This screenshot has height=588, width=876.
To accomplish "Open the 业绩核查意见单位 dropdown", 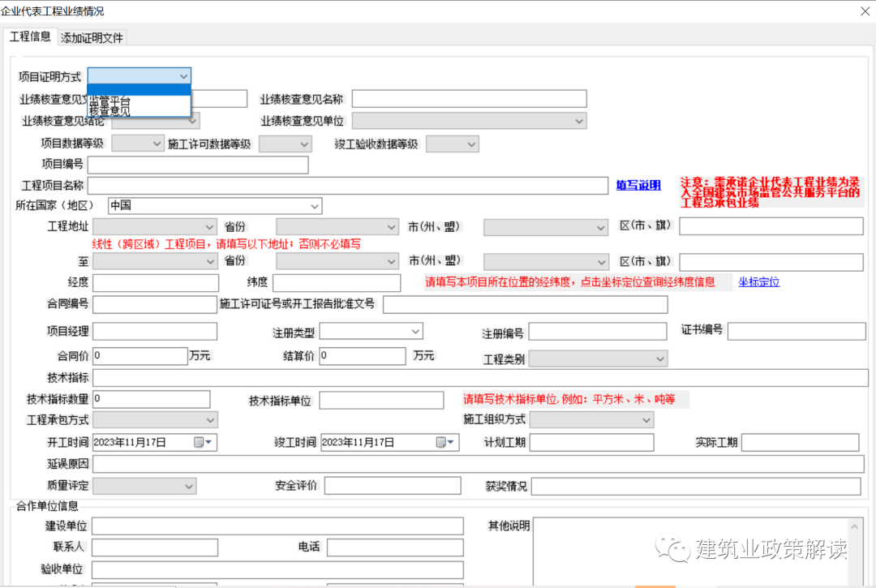I will [579, 120].
